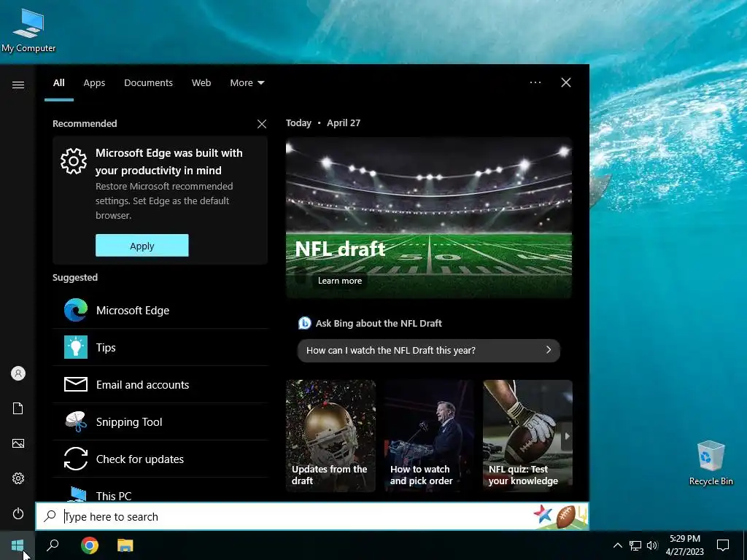Click the Microsoft Edge suggested icon
Image resolution: width=747 pixels, height=560 pixels.
(x=76, y=310)
